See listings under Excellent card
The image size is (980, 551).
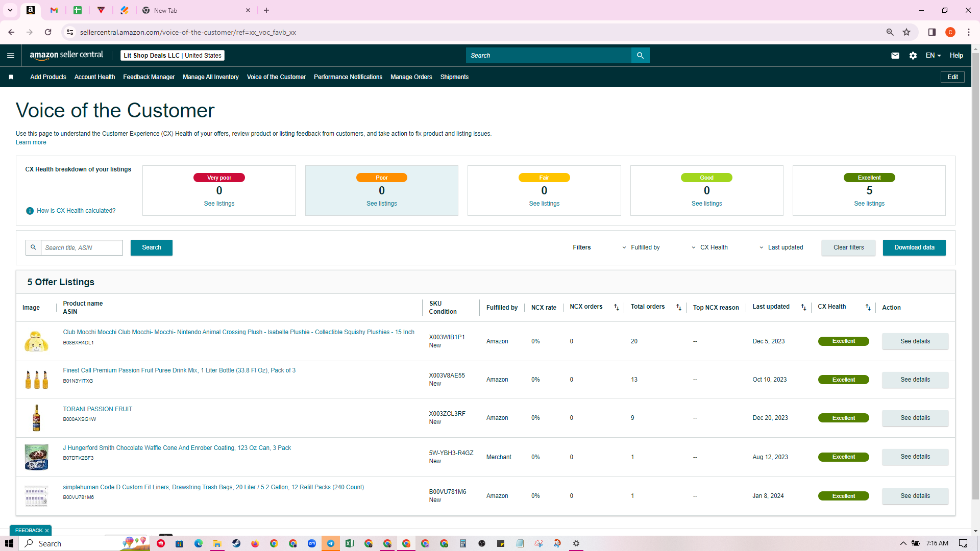[x=869, y=204]
